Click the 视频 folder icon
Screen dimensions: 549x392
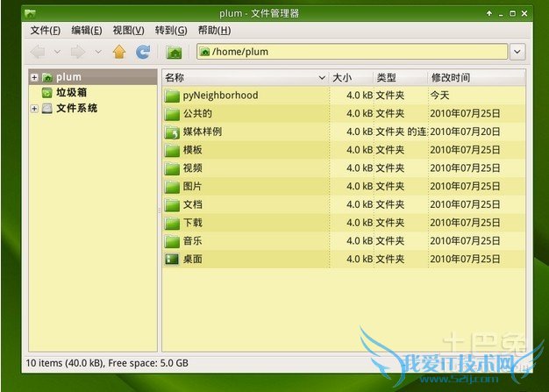172,168
